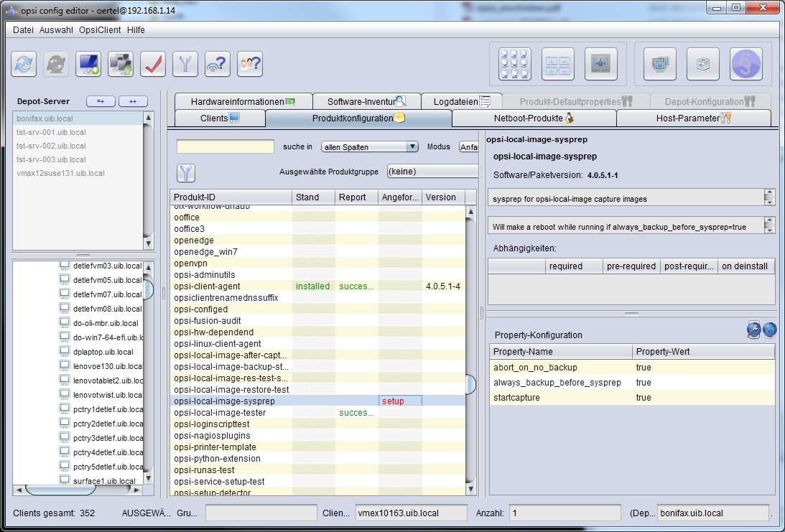
Task: Click the product list vertical scrollbar down arrow
Action: (x=470, y=489)
